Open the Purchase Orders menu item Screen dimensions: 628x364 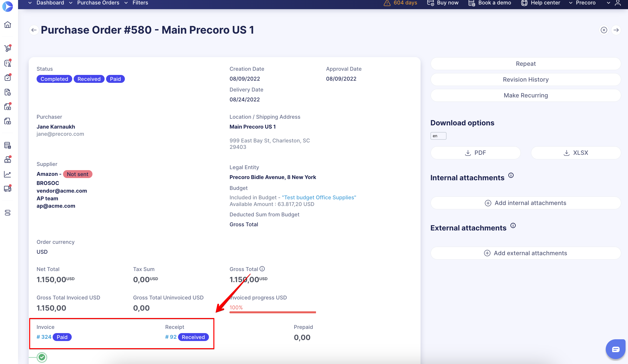click(x=98, y=3)
